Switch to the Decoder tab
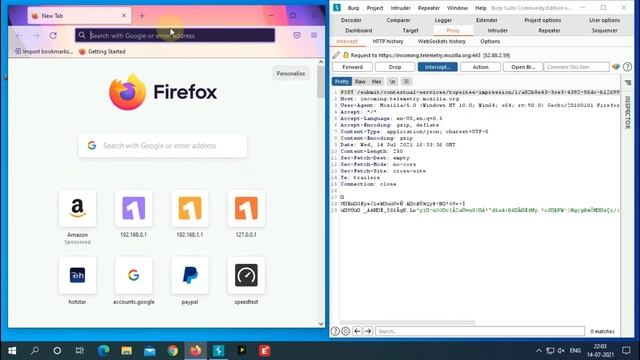Screen dimensions: 640x360 (351, 20)
